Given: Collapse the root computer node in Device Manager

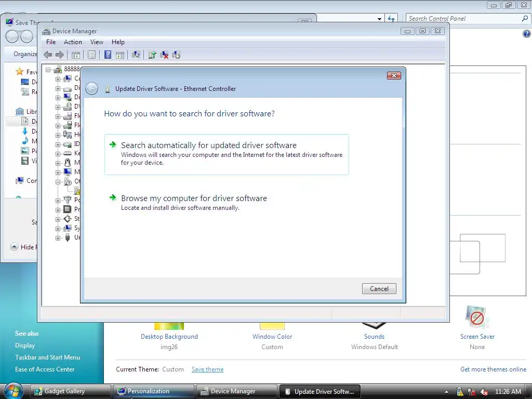Looking at the screenshot, I should [48, 70].
